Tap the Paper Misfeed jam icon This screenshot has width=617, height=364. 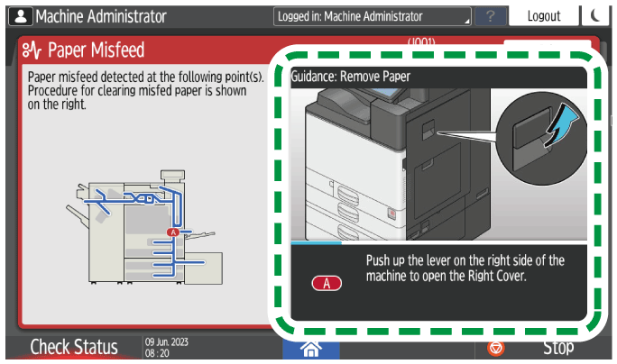[x=32, y=50]
